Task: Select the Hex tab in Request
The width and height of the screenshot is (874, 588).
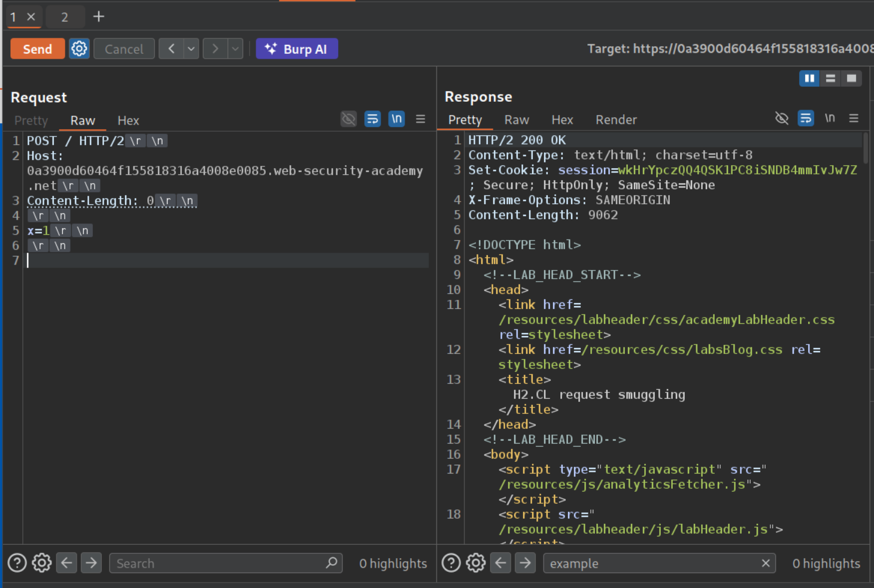Action: (x=128, y=120)
